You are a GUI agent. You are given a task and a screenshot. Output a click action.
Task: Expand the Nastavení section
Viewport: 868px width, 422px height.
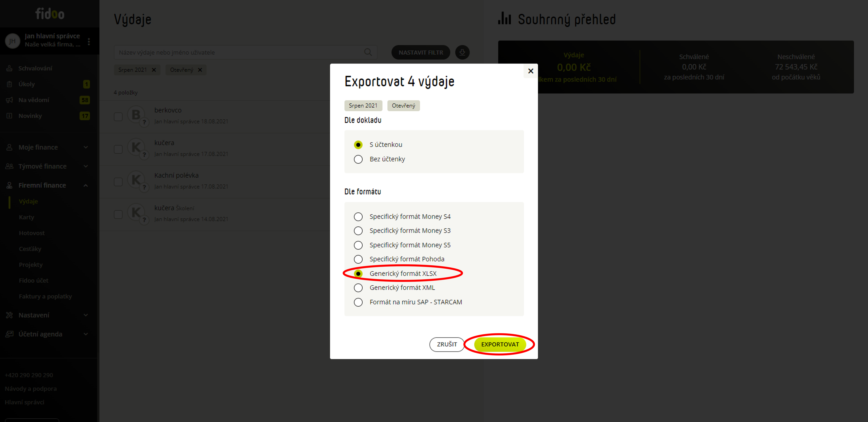coord(86,315)
